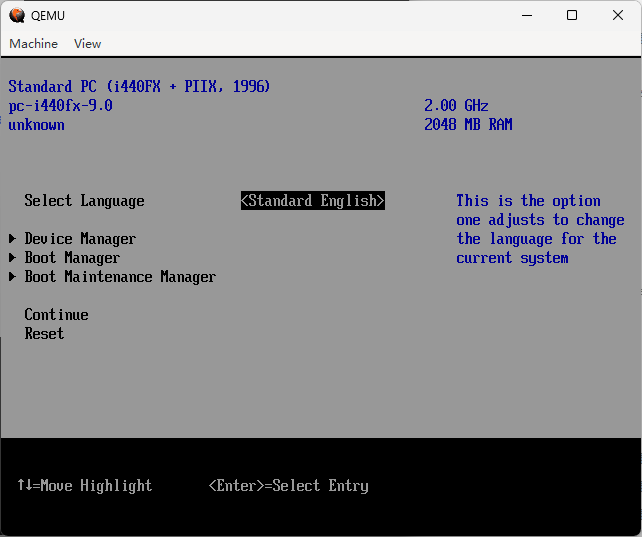Close the QEMU window

[x=618, y=16]
